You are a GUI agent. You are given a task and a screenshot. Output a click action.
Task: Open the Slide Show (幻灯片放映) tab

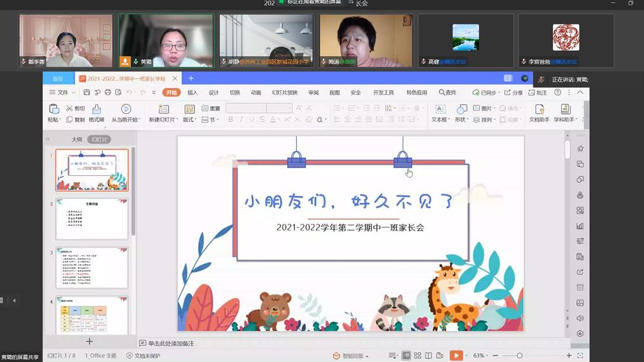(x=285, y=93)
